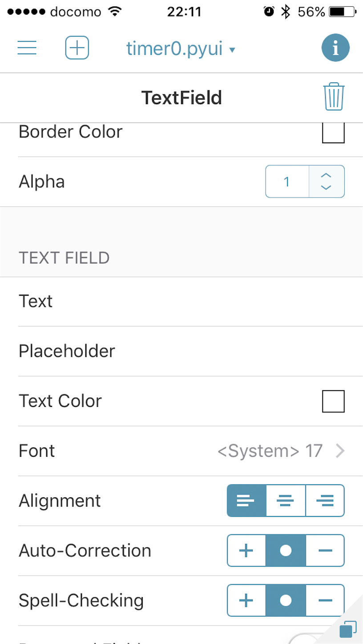Delete the TextField with trash icon
The height and width of the screenshot is (644, 363).
334,97
